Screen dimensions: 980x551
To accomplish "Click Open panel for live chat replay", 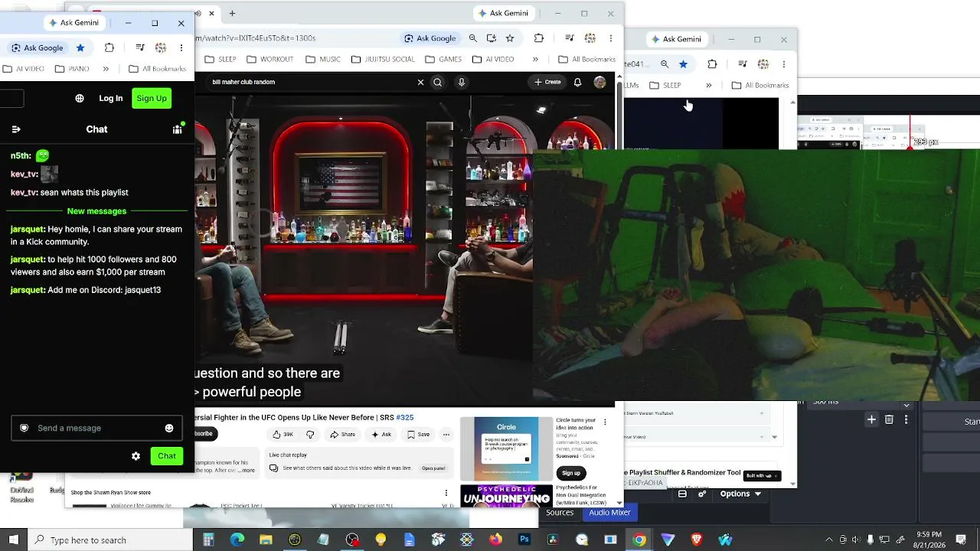I will click(433, 468).
